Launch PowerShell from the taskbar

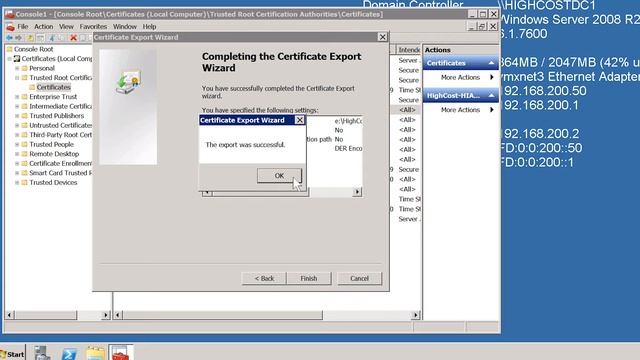69,353
